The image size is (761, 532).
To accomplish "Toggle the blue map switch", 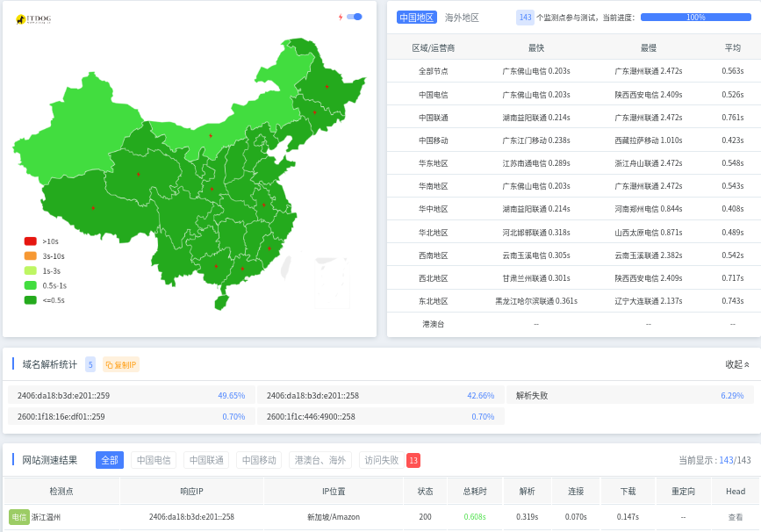I will (x=355, y=17).
